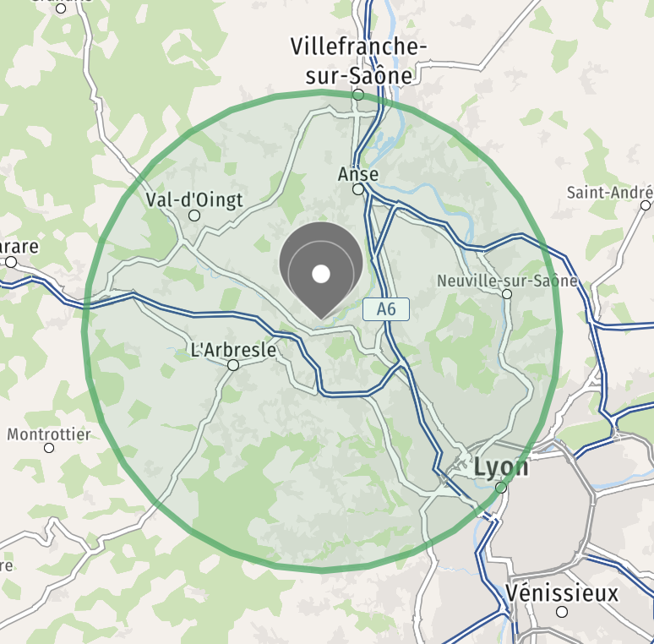
Task: Click the Montrottier town marker
Action: tap(49, 448)
